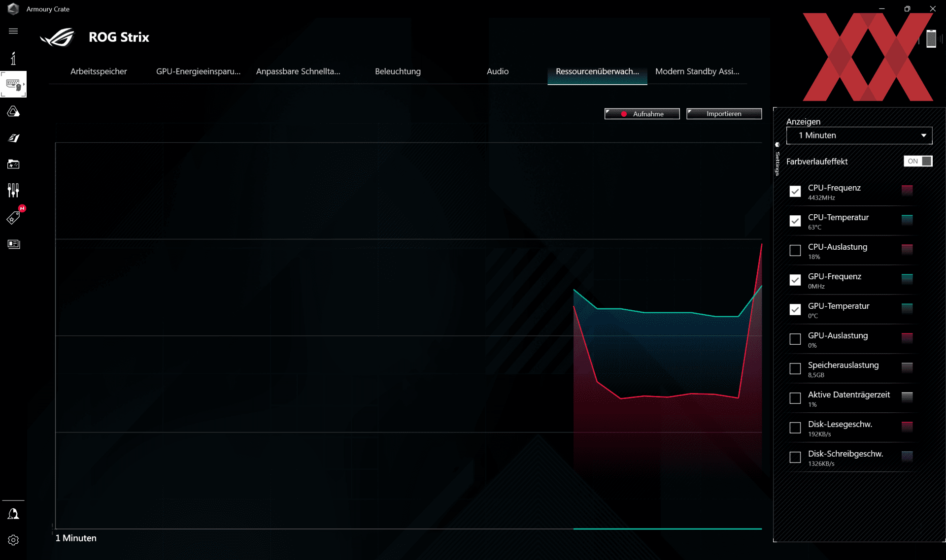Enable Speicherauslastung checkbox
The height and width of the screenshot is (560, 946).
(x=795, y=369)
